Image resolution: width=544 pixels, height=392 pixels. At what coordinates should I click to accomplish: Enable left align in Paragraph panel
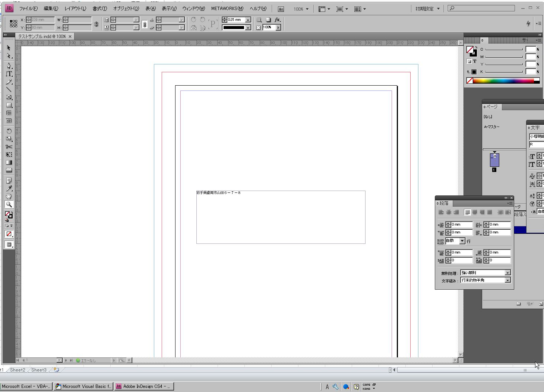tap(441, 212)
